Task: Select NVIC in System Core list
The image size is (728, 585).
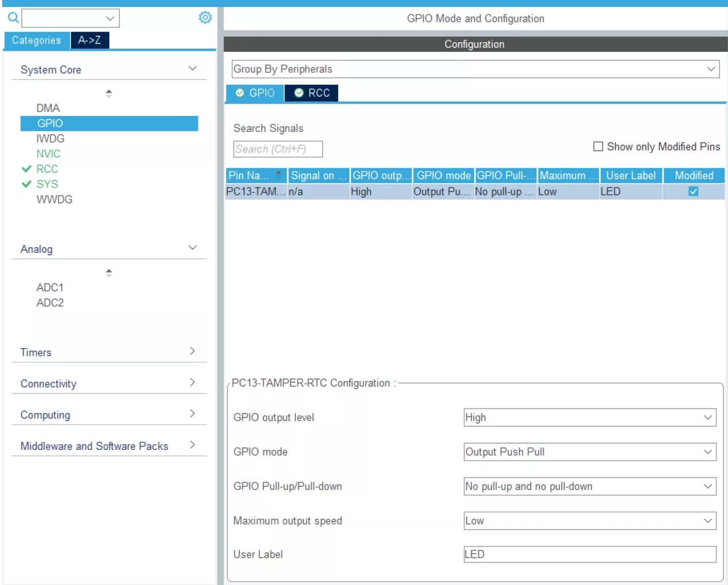Action: coord(49,154)
